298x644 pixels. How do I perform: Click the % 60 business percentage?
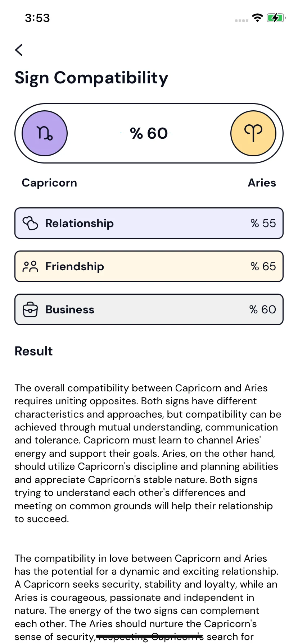tap(262, 309)
